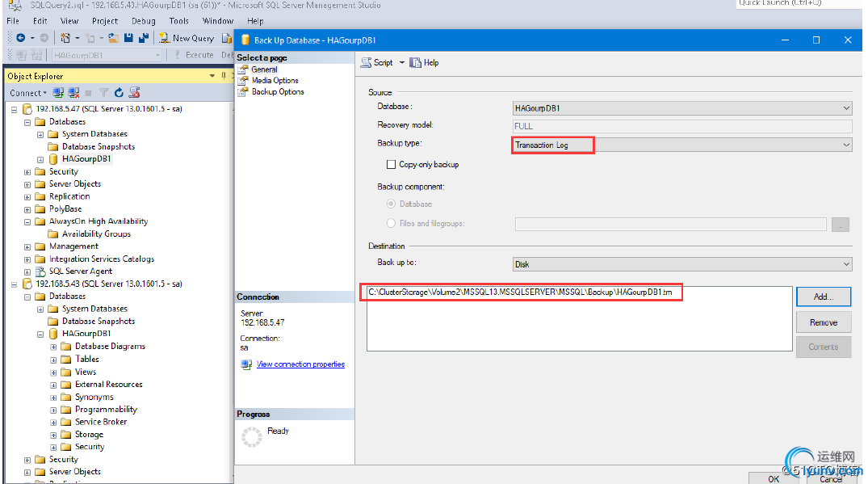
Task: Select the HAGourpDB1.trn backup destination path
Action: pos(520,292)
